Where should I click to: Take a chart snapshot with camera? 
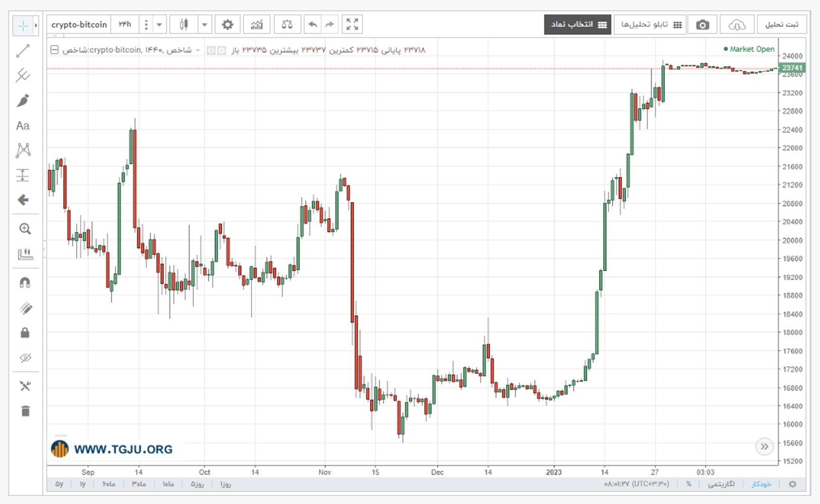[702, 25]
